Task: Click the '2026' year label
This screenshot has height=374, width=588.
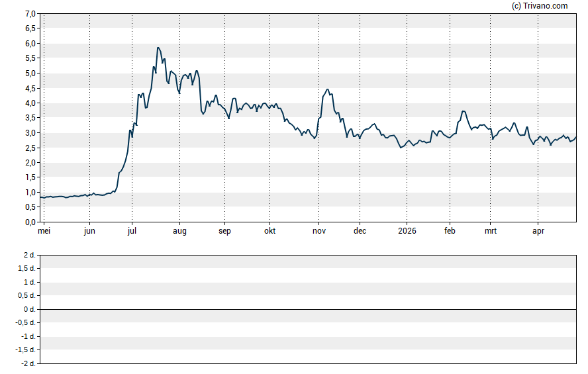Action: click(x=408, y=231)
